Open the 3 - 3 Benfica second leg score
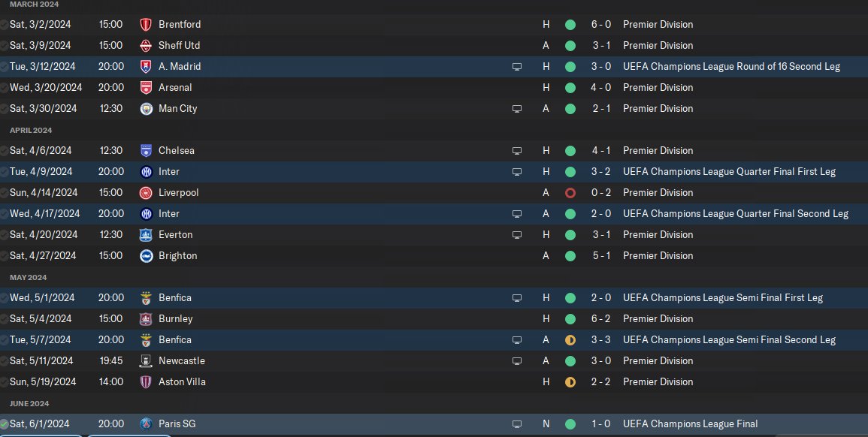The height and width of the screenshot is (437, 868). [x=600, y=339]
